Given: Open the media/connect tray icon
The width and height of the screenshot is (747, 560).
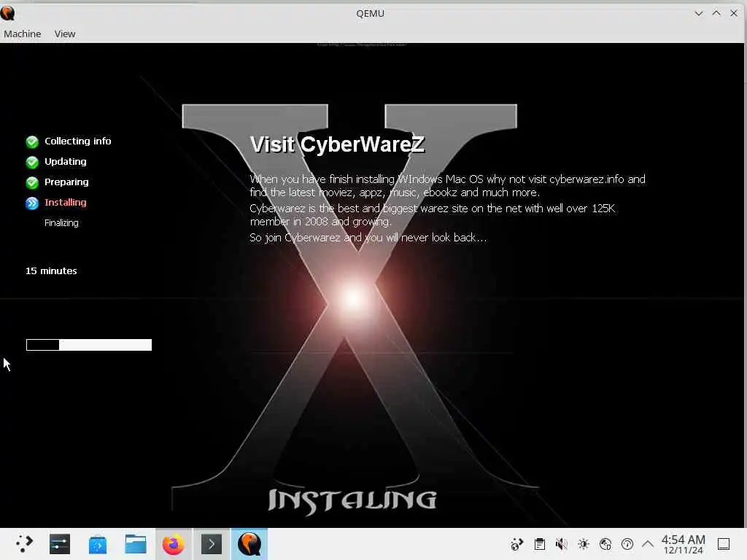Looking at the screenshot, I should (517, 544).
